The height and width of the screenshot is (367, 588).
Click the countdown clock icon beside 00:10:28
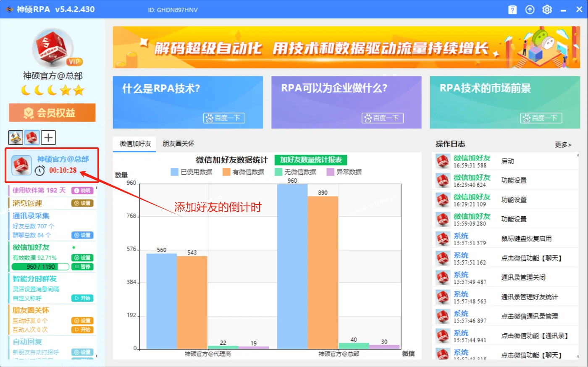point(39,170)
